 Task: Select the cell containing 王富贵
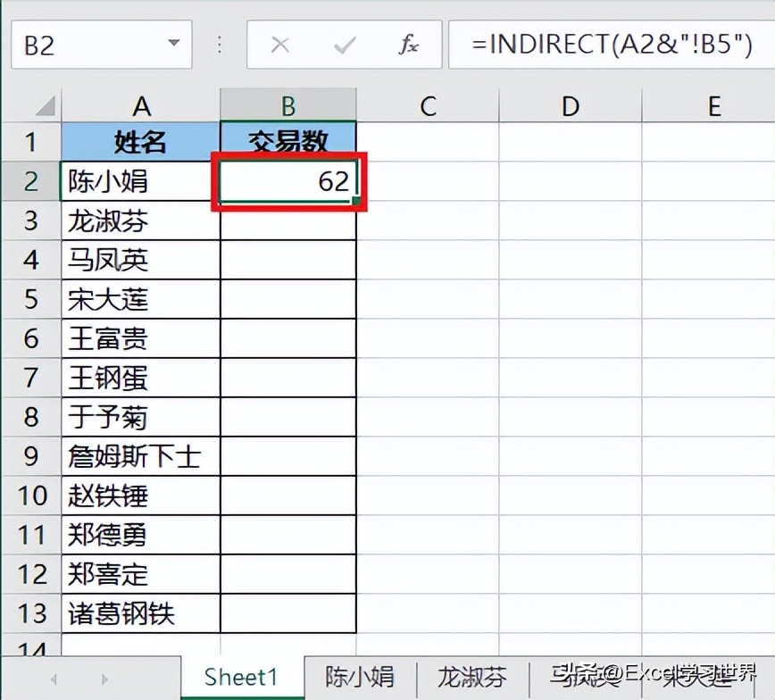[x=141, y=338]
